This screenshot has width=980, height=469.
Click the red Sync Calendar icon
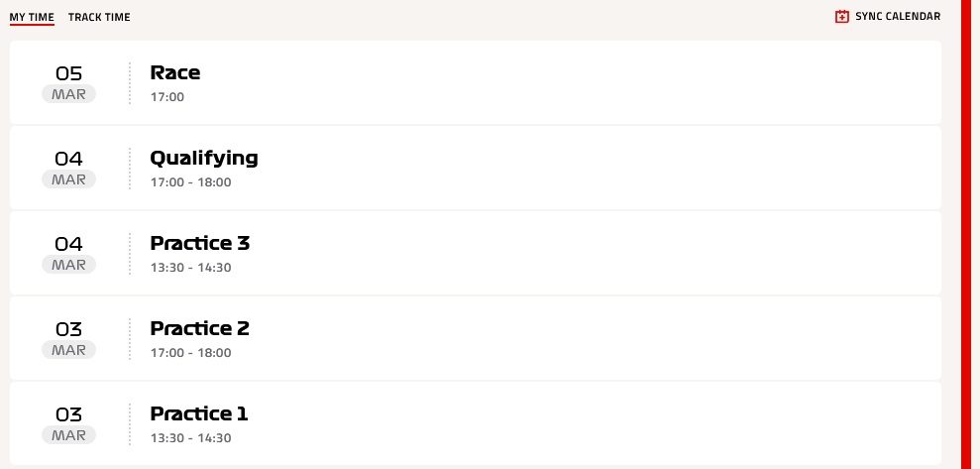tap(842, 17)
